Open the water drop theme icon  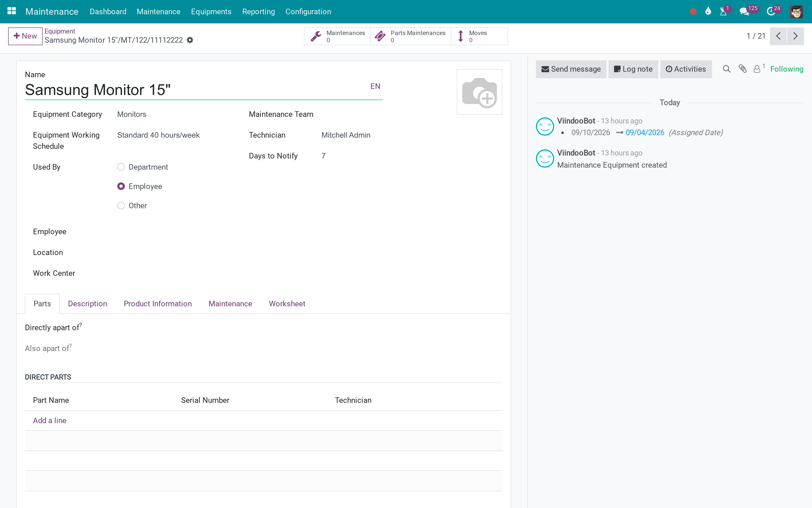(708, 11)
